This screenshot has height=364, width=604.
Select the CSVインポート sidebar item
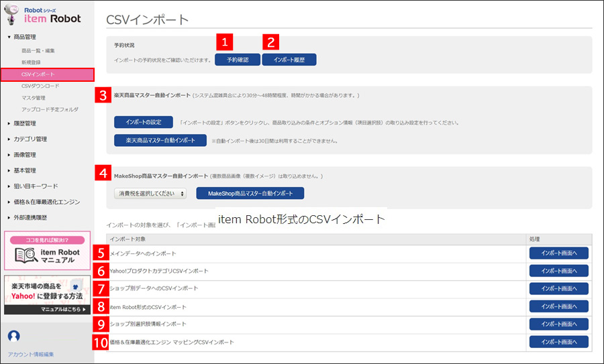click(x=48, y=74)
